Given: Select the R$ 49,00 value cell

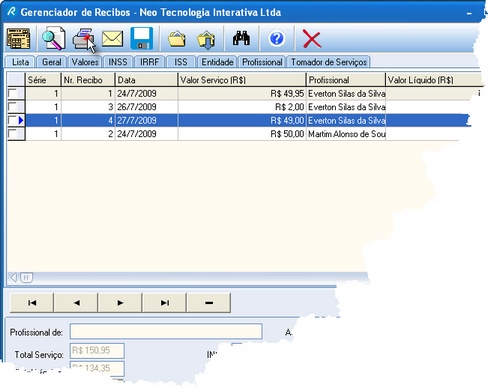Looking at the screenshot, I should [242, 120].
